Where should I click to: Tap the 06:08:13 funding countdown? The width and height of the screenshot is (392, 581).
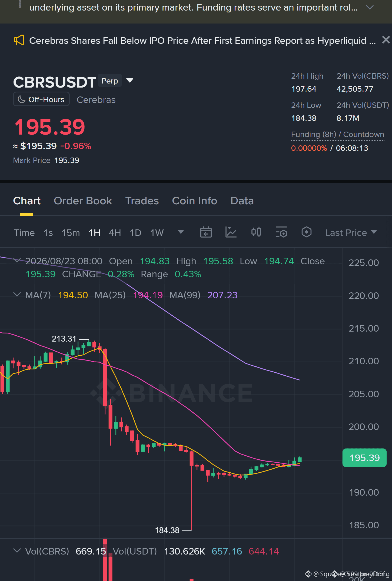tap(352, 148)
